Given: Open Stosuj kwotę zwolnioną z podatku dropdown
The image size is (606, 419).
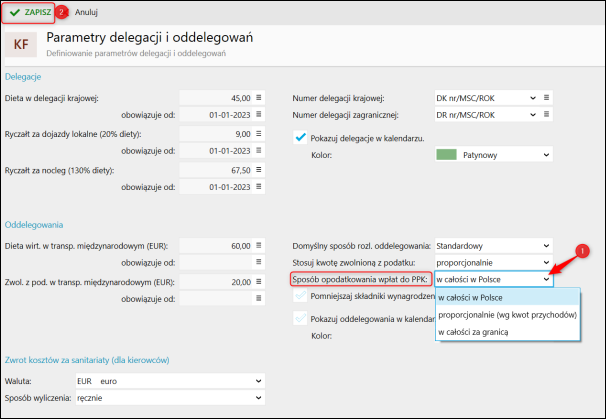Looking at the screenshot, I should pyautogui.click(x=494, y=262).
